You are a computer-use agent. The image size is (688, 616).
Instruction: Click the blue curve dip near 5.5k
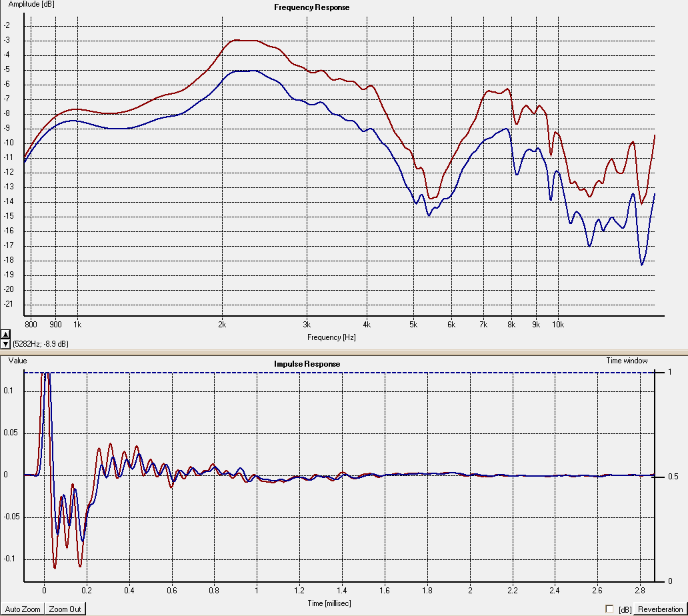click(429, 215)
